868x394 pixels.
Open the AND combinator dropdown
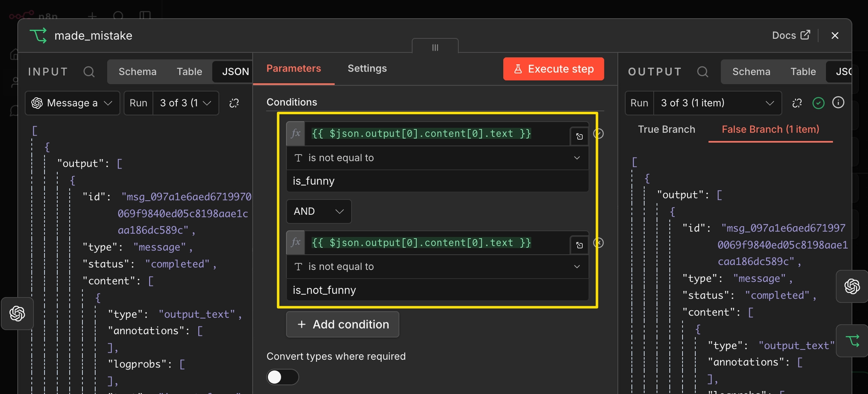(x=319, y=211)
